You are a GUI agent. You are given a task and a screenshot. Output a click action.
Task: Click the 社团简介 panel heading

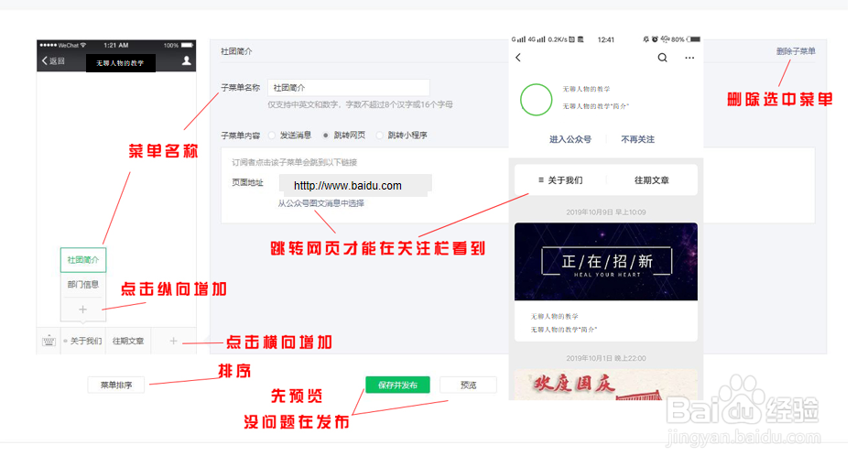(236, 51)
